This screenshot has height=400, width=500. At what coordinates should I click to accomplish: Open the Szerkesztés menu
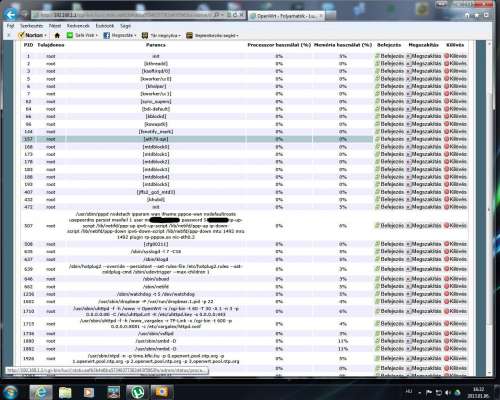click(x=32, y=26)
